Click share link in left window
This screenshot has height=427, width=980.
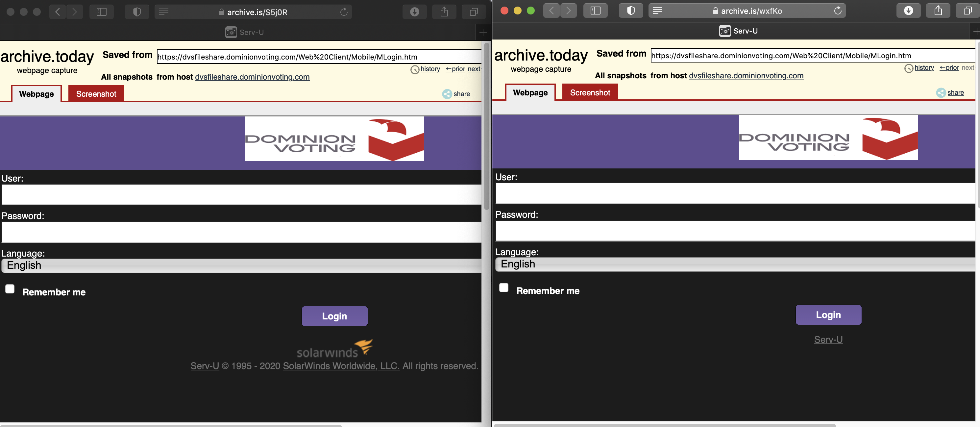461,94
